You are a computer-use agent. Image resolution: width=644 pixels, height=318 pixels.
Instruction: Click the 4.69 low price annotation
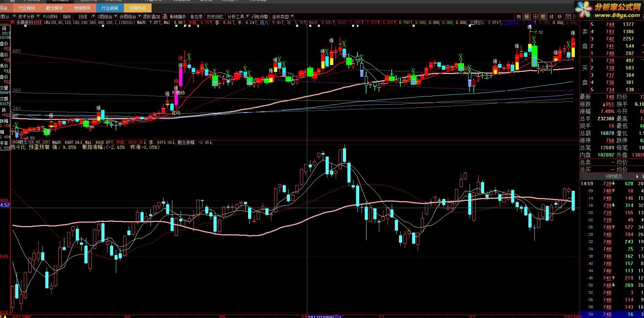click(30, 138)
